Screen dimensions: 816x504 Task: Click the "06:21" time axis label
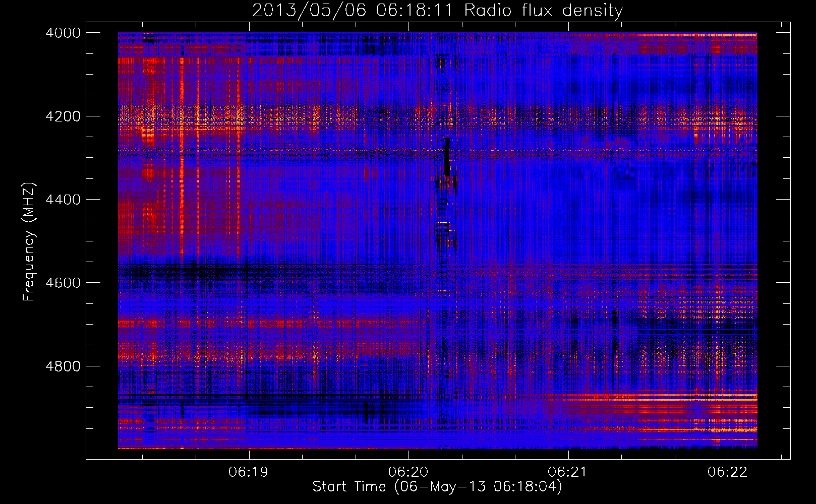(567, 472)
